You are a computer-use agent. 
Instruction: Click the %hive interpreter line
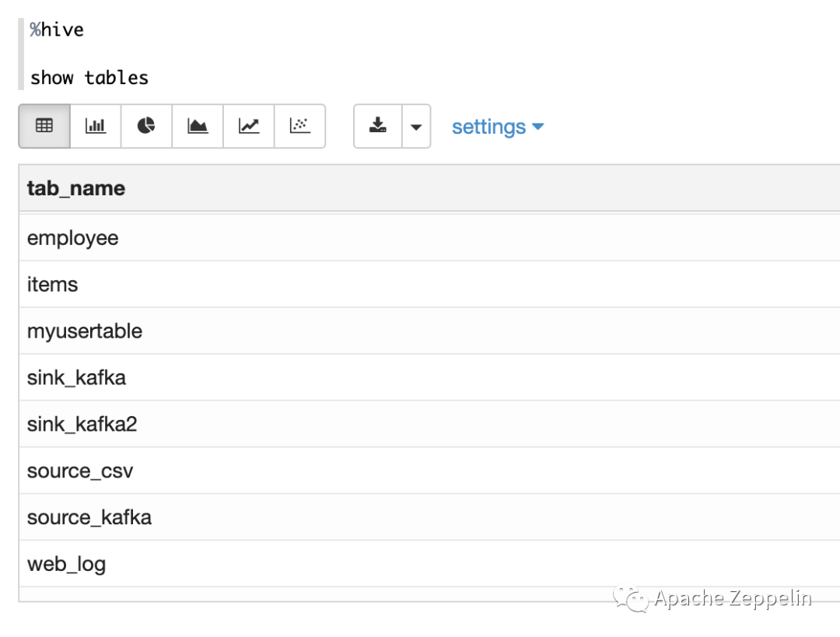point(57,30)
